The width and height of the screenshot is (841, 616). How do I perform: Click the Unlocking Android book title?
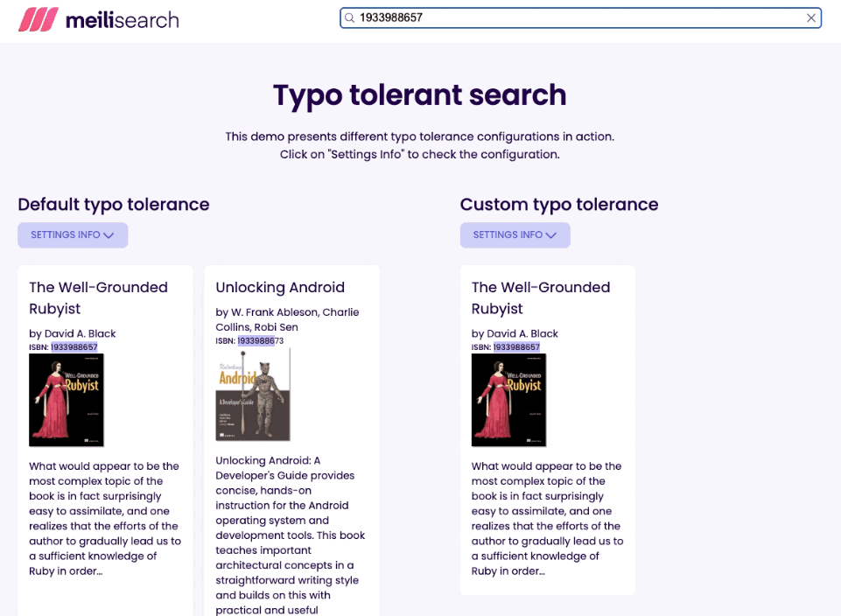click(280, 287)
